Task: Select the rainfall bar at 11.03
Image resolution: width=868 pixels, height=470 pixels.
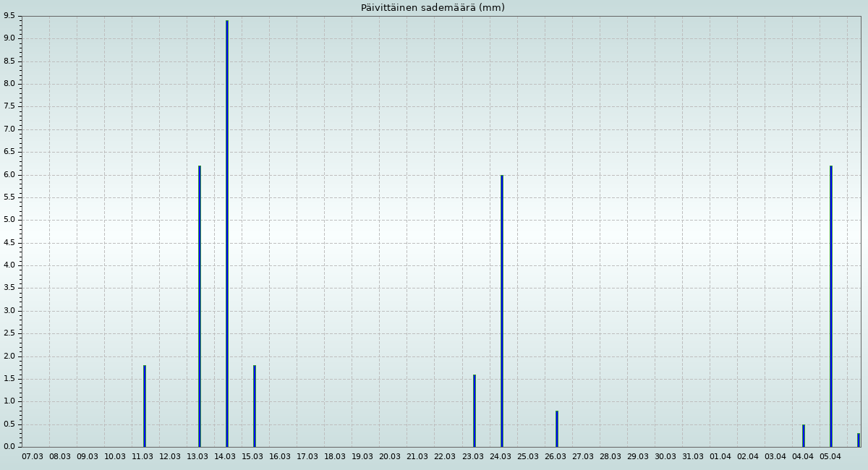Action: coord(144,406)
